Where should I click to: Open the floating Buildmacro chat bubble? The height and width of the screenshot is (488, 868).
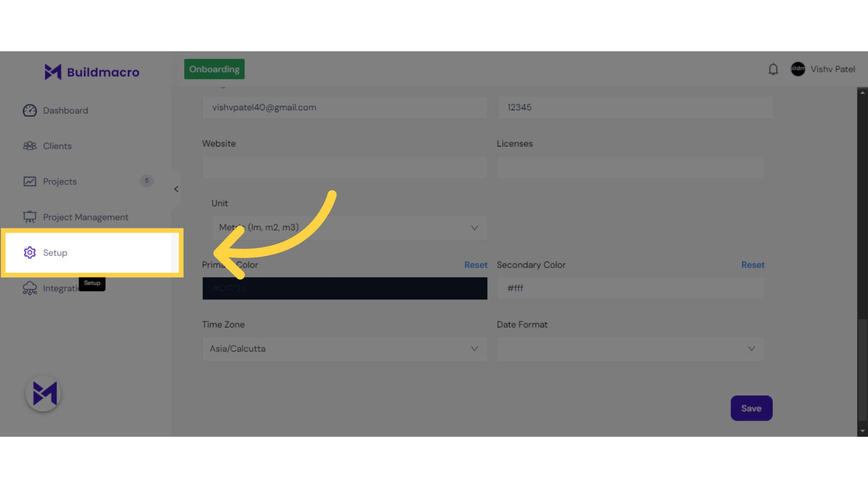tap(43, 394)
